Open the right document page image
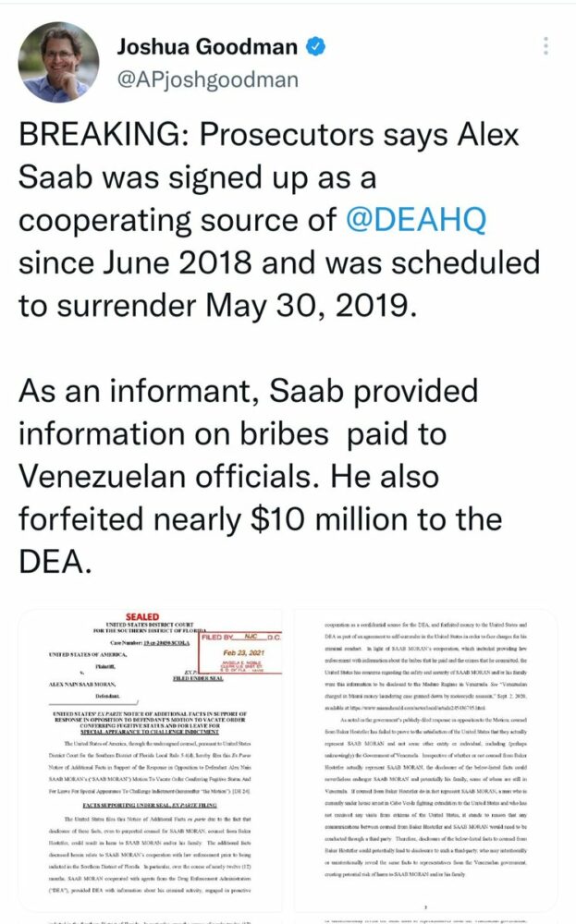 point(425,760)
